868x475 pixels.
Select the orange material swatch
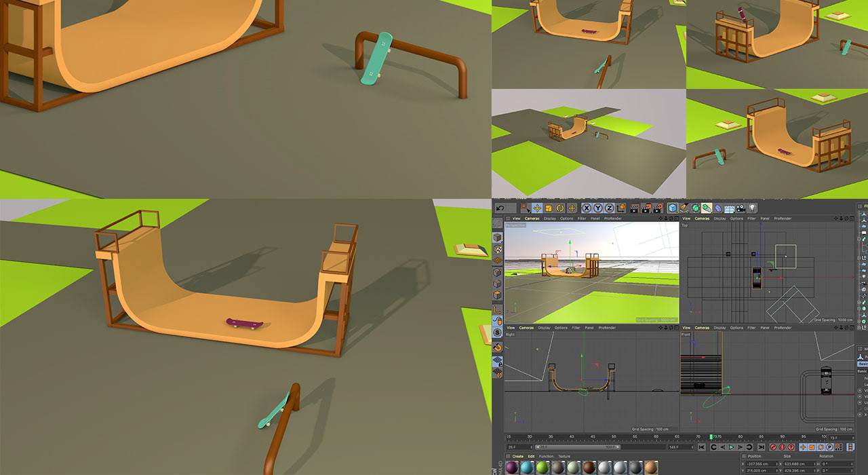[x=651, y=468]
